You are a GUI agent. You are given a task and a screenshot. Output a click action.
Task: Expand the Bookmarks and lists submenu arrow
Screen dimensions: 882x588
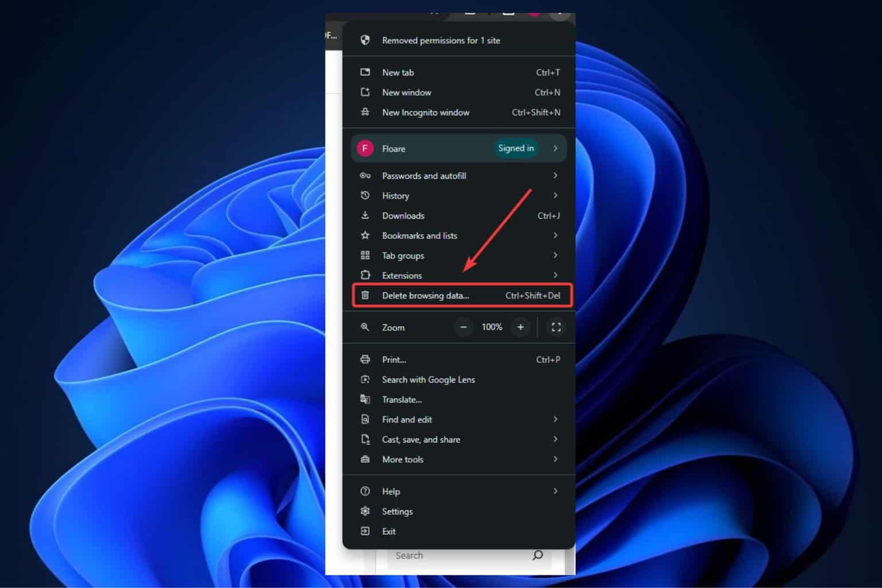[x=555, y=235]
